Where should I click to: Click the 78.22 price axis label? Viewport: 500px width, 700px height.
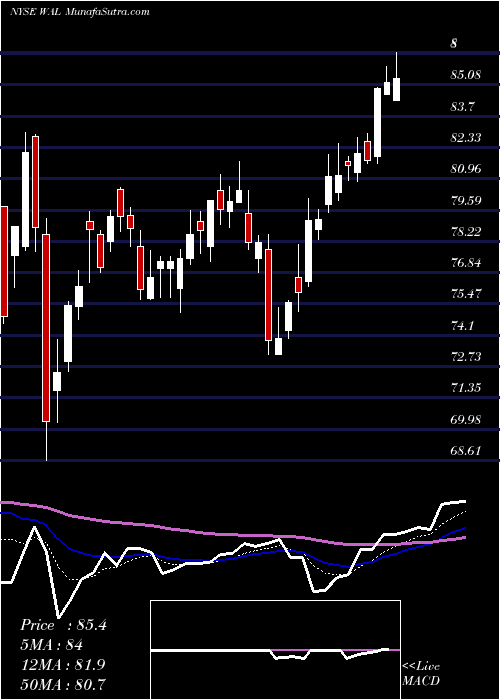(x=466, y=231)
